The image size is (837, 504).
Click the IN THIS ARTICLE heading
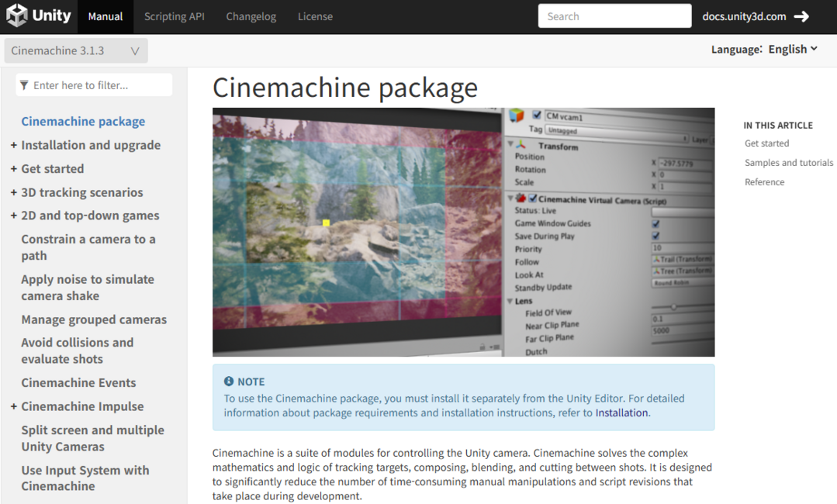coord(778,126)
